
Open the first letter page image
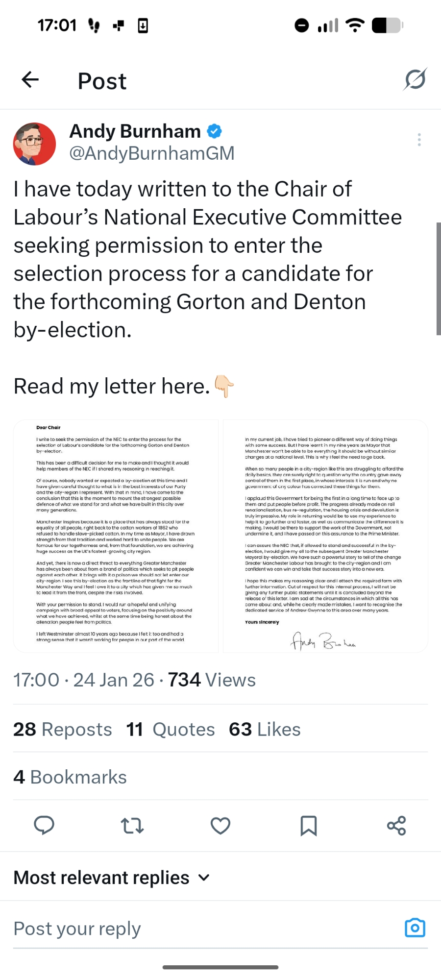pos(116,536)
